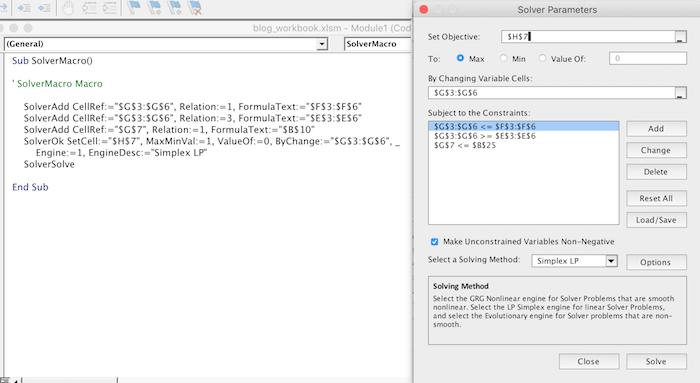Screen dimensions: 700x383
Task: Select the Min radio button
Action: coord(504,58)
